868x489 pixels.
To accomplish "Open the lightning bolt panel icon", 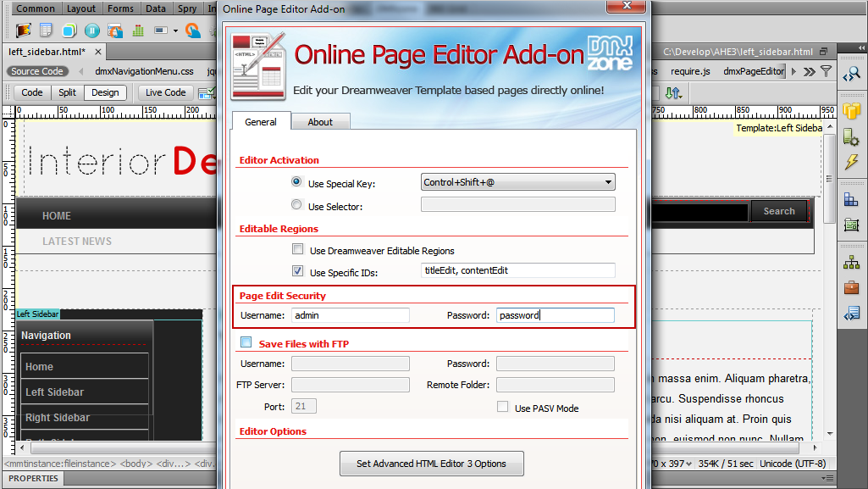I will pos(851,162).
